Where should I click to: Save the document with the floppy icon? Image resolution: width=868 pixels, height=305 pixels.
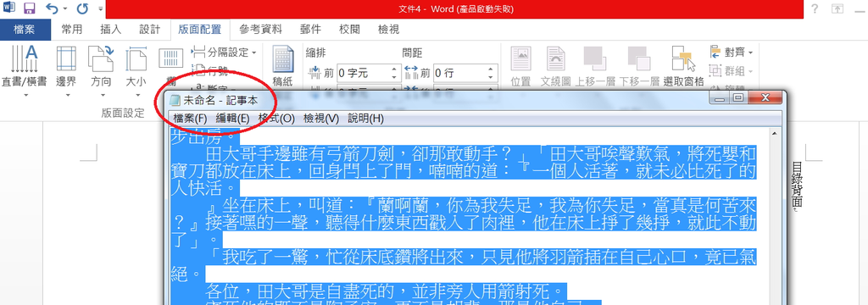pyautogui.click(x=29, y=8)
